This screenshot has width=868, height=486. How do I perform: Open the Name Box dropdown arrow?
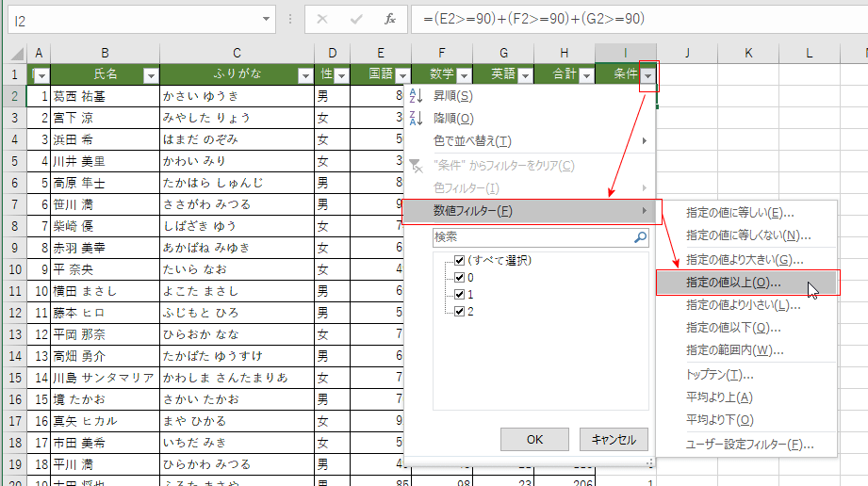click(x=266, y=20)
